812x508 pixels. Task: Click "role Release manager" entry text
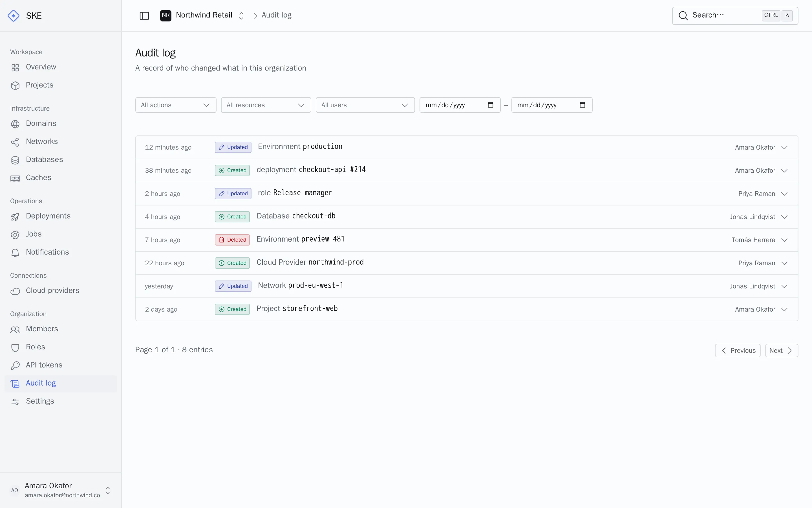tap(295, 193)
